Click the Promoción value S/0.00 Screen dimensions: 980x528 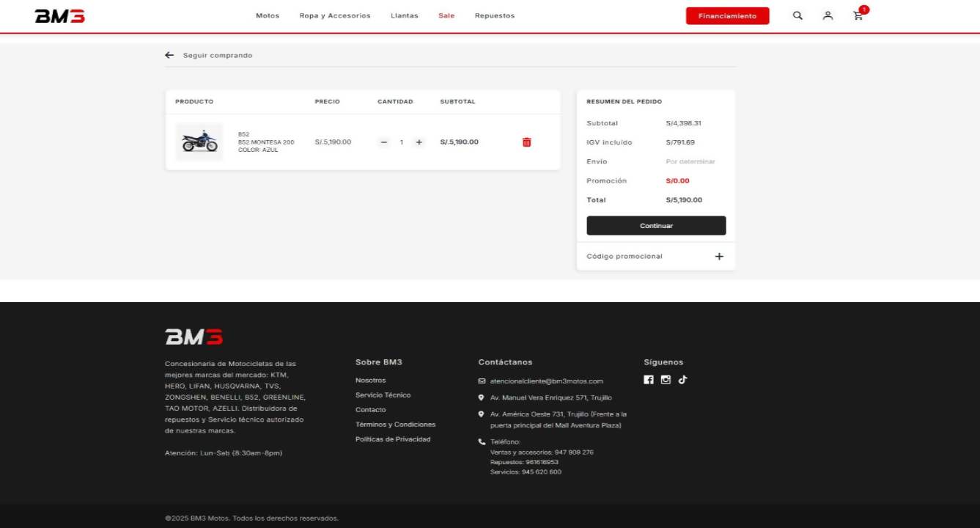coord(677,180)
